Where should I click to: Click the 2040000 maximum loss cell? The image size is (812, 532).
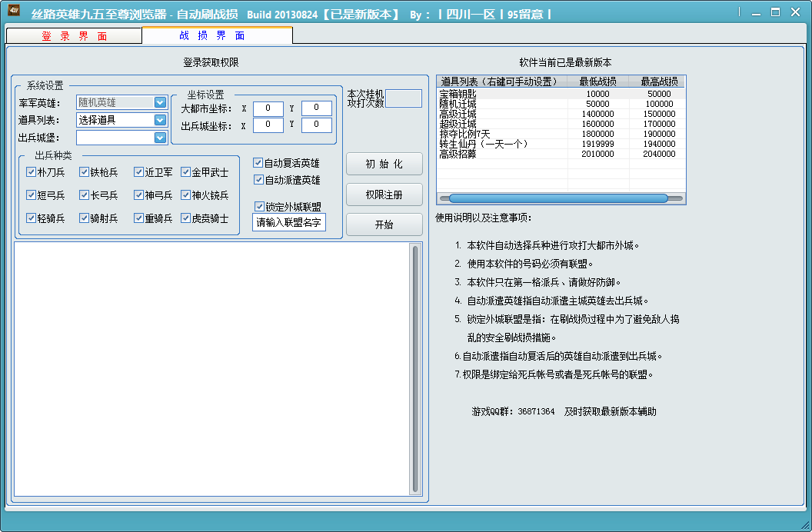click(659, 154)
